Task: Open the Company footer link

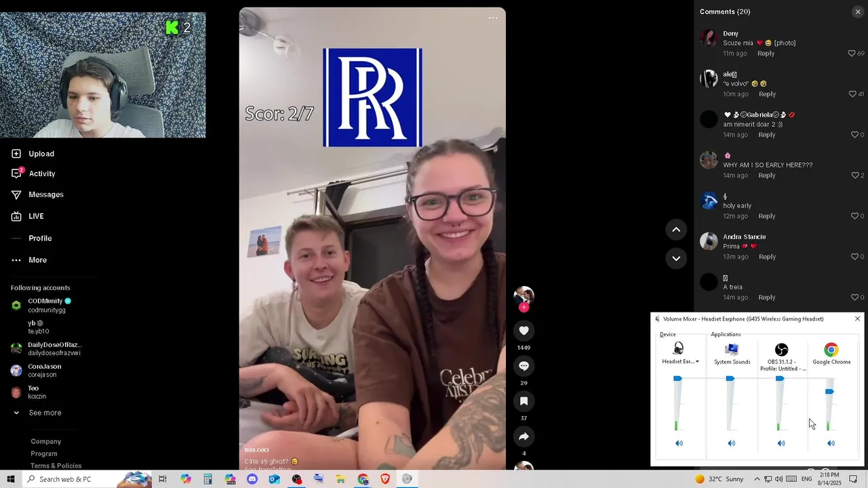Action: click(x=45, y=442)
